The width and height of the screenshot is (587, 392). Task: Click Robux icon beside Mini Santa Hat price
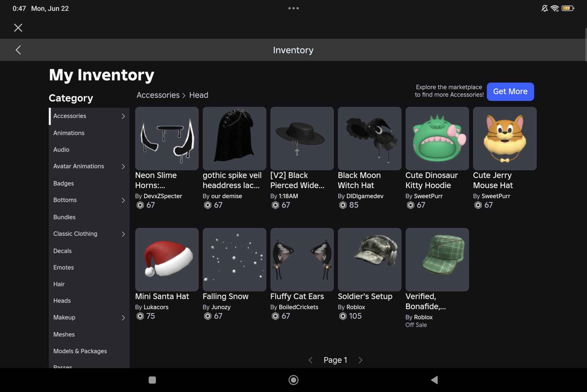pos(140,316)
